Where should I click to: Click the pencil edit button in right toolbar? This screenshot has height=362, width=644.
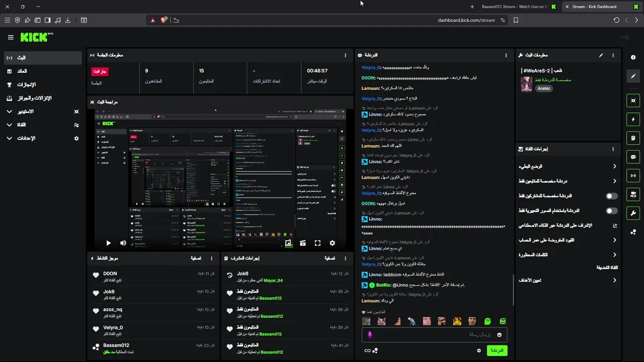[633, 76]
